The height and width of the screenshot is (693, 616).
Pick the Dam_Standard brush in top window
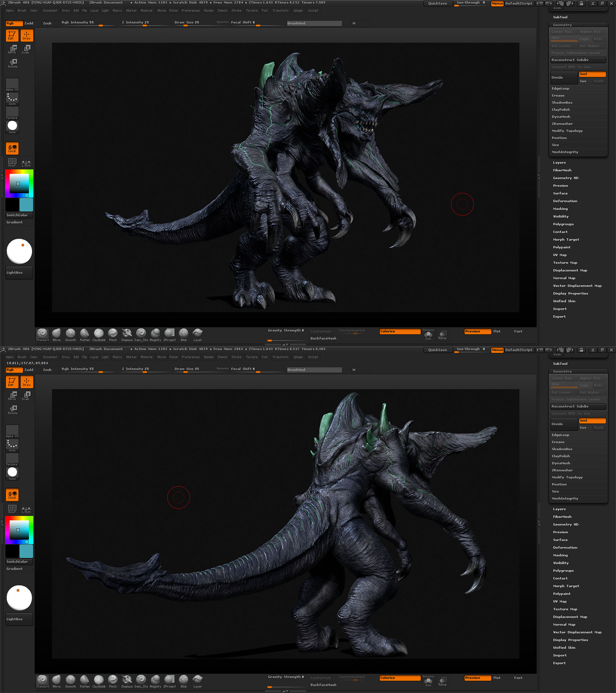141,334
